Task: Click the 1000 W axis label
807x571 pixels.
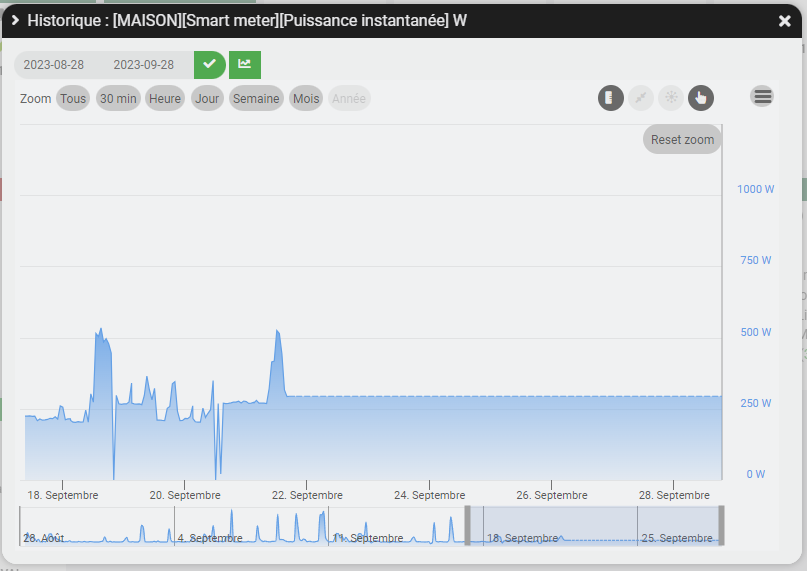Action: click(756, 189)
